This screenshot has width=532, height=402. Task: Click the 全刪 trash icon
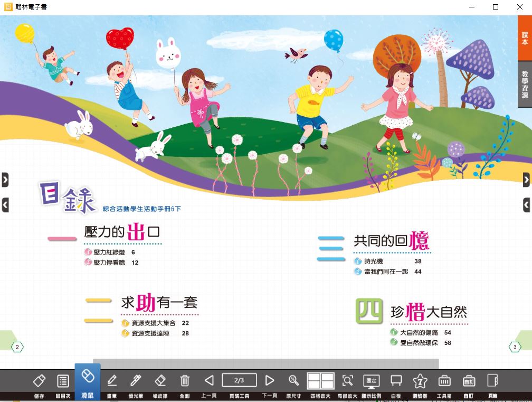point(185,381)
